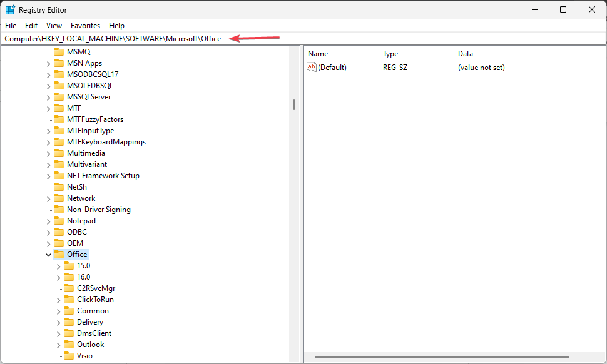Click the ClickToRun folder icon
The height and width of the screenshot is (364, 607).
(69, 299)
